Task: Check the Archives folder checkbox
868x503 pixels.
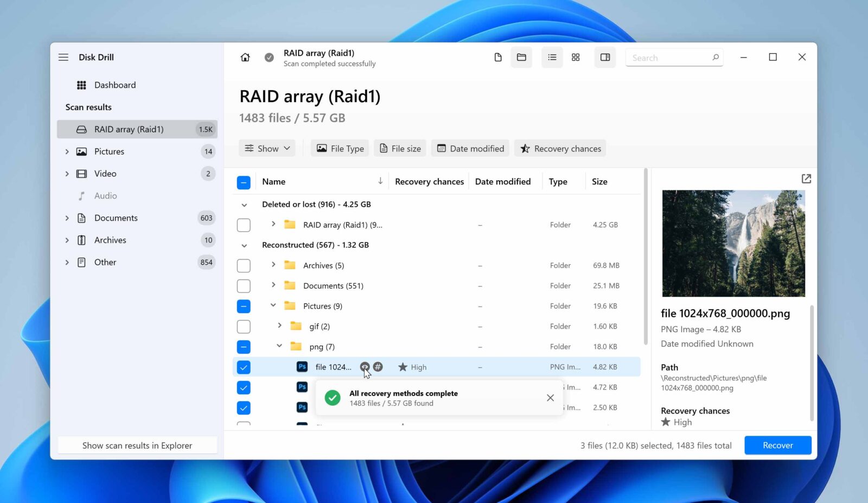Action: point(244,265)
